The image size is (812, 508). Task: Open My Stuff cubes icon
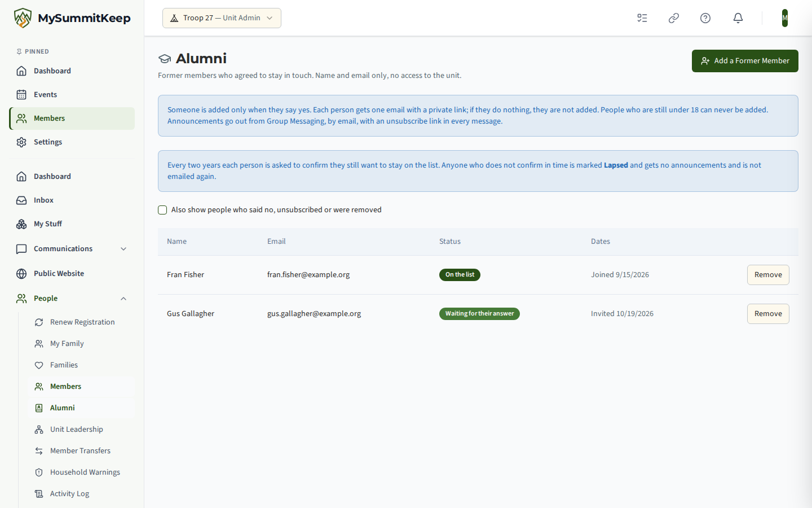[21, 224]
